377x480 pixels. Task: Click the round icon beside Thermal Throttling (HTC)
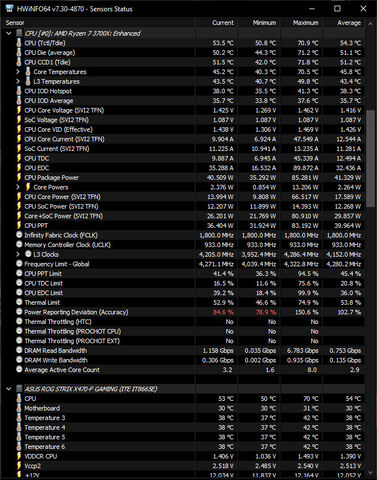pyautogui.click(x=19, y=321)
